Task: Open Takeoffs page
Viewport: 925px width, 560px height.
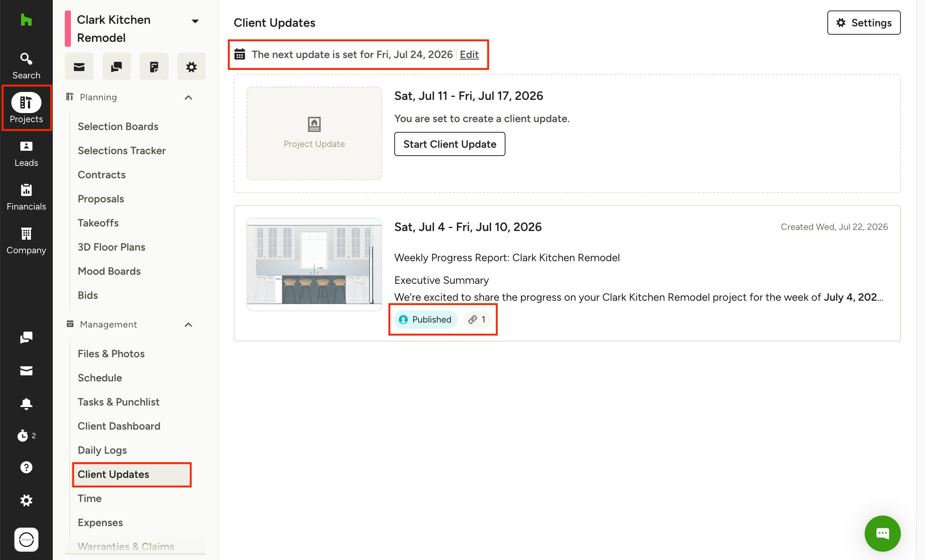Action: pos(98,223)
